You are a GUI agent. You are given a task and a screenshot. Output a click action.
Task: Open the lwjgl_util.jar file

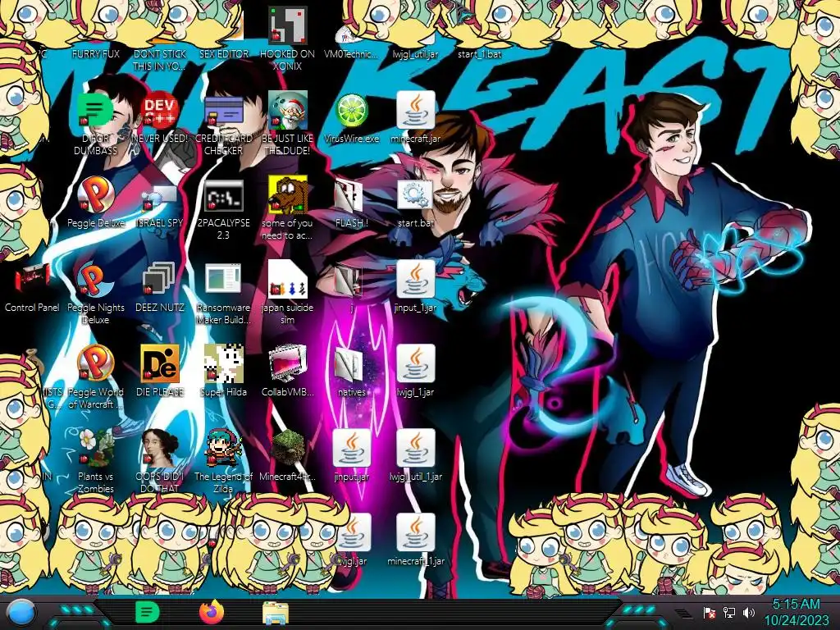click(x=415, y=53)
